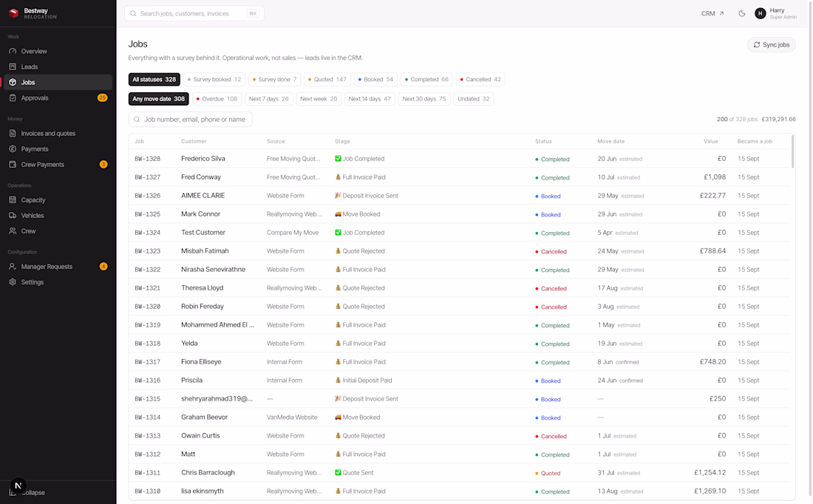Screen dimensions: 813x504
Task: Open job BW-1327 Fred Conway
Action: coord(460,177)
